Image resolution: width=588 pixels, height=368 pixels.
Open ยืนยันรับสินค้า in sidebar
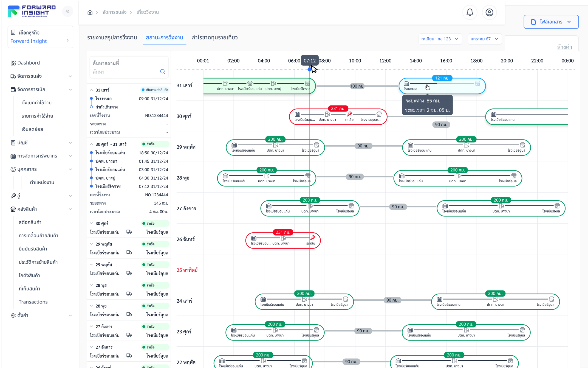(x=33, y=249)
